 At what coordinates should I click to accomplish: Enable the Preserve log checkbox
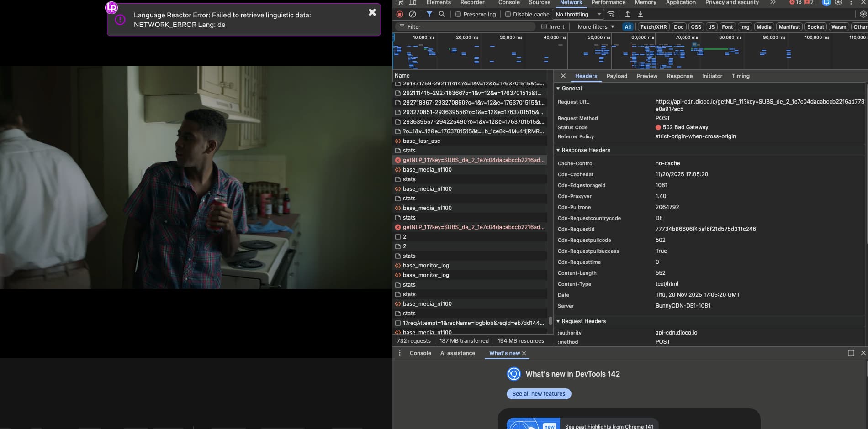point(458,14)
